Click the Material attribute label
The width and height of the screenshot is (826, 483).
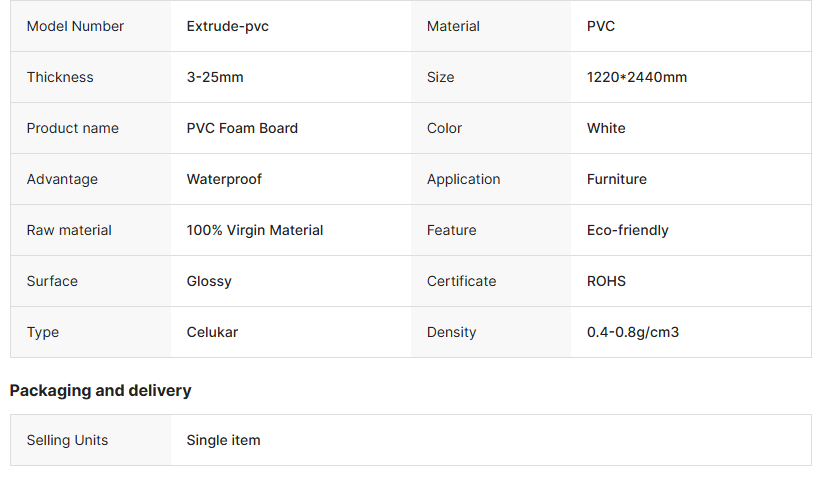(x=453, y=26)
